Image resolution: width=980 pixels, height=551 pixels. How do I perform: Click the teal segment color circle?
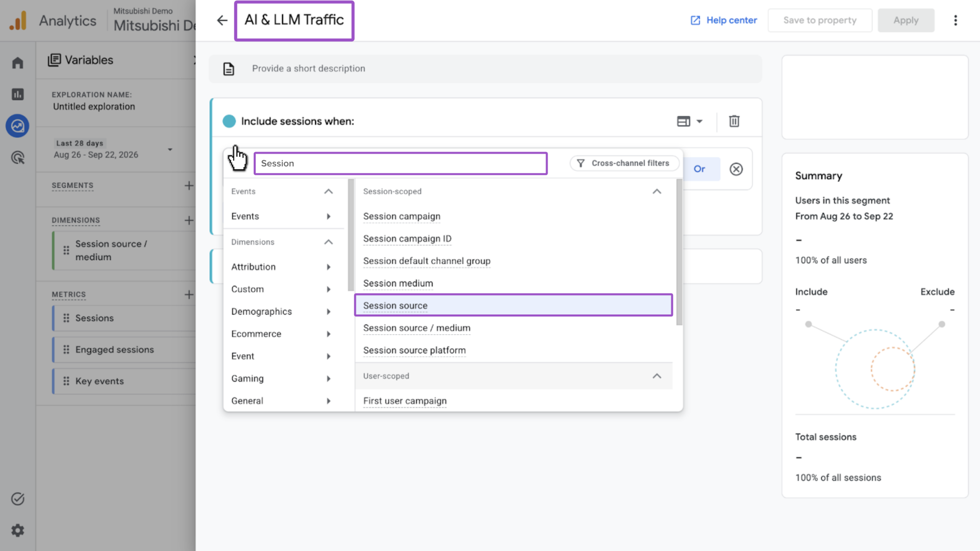click(x=229, y=121)
